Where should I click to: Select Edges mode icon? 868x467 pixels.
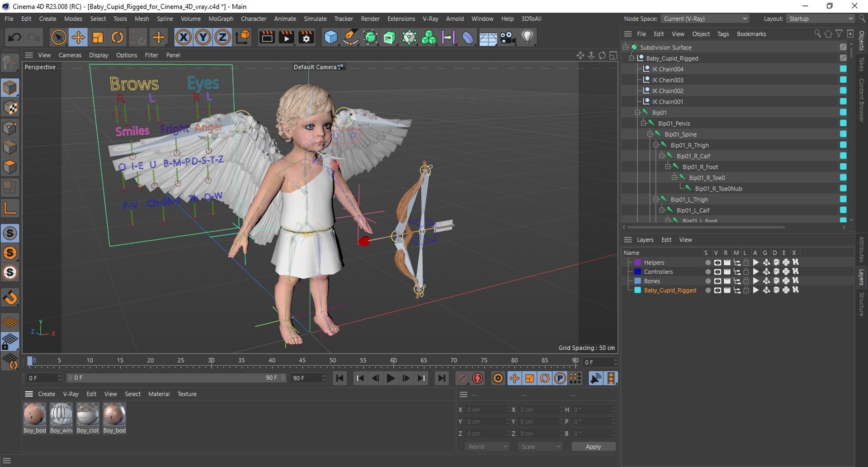coord(10,148)
